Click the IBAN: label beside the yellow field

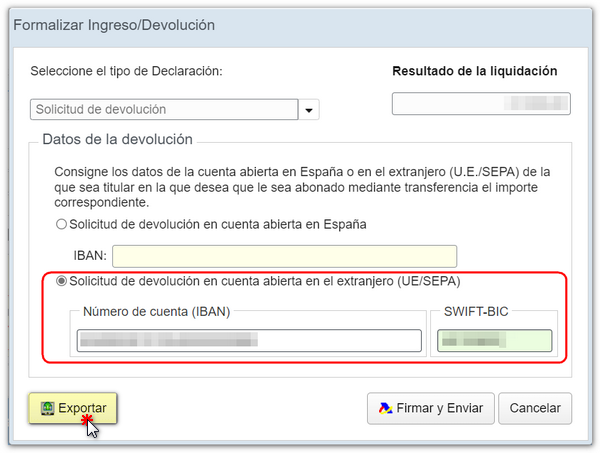pos(90,256)
